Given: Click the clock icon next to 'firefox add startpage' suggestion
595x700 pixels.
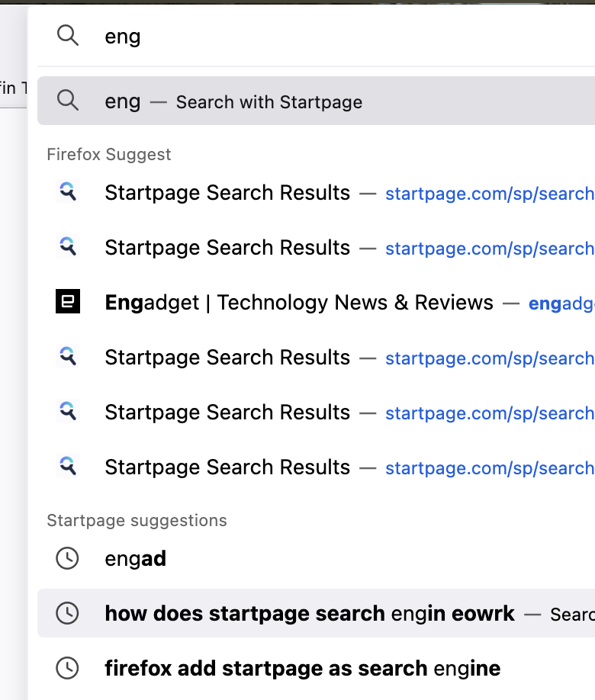Looking at the screenshot, I should point(67,668).
